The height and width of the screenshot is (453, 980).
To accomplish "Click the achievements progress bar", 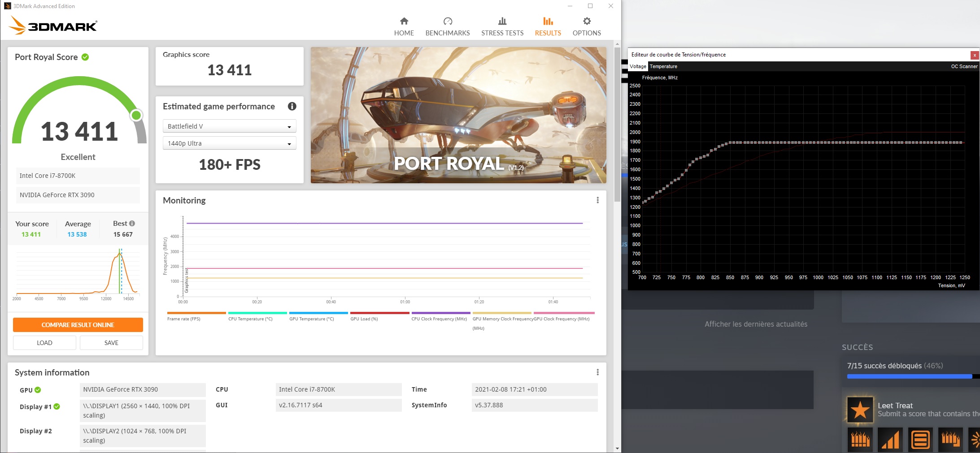I will coord(909,376).
